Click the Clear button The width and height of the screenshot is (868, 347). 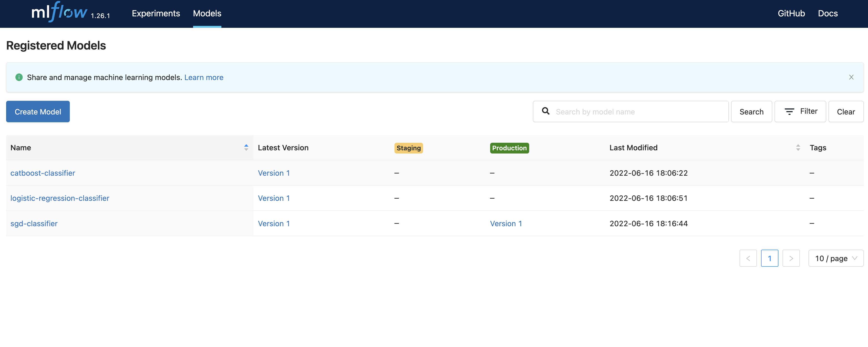[846, 112]
